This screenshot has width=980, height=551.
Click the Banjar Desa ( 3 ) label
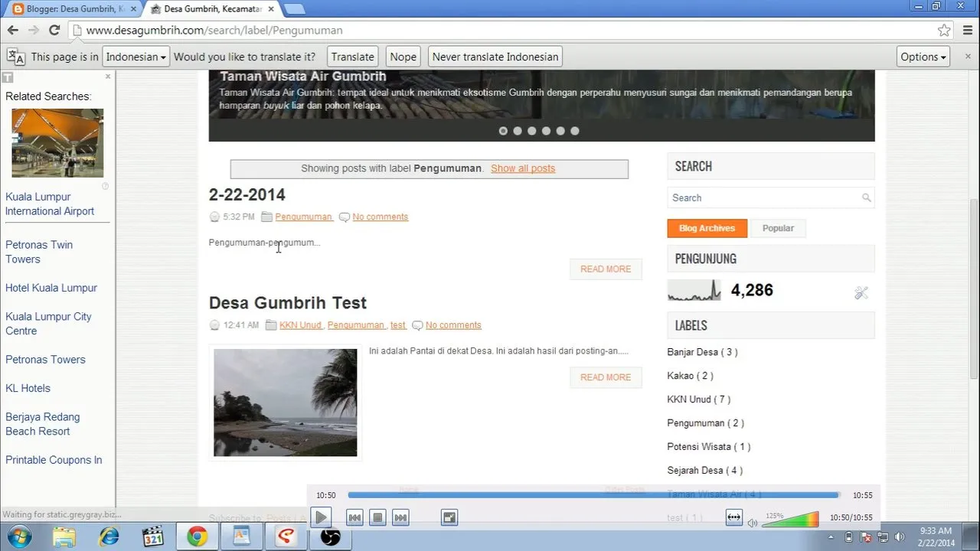tap(702, 352)
